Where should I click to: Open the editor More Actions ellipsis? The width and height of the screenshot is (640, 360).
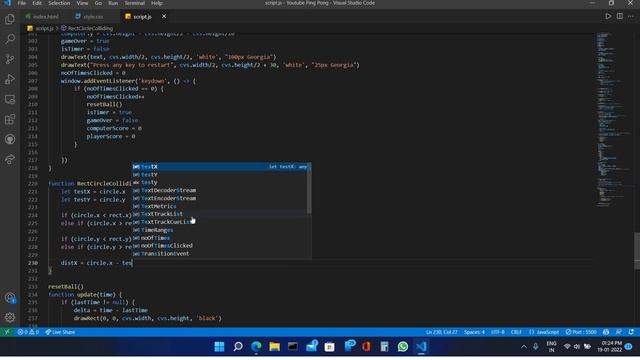click(631, 16)
